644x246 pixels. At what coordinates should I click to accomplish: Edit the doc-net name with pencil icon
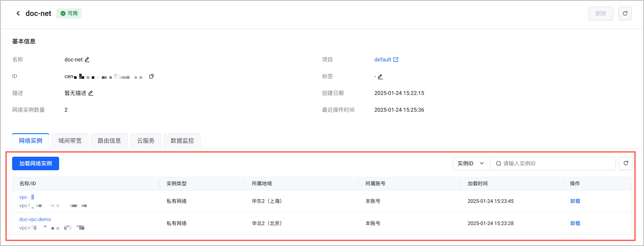87,60
